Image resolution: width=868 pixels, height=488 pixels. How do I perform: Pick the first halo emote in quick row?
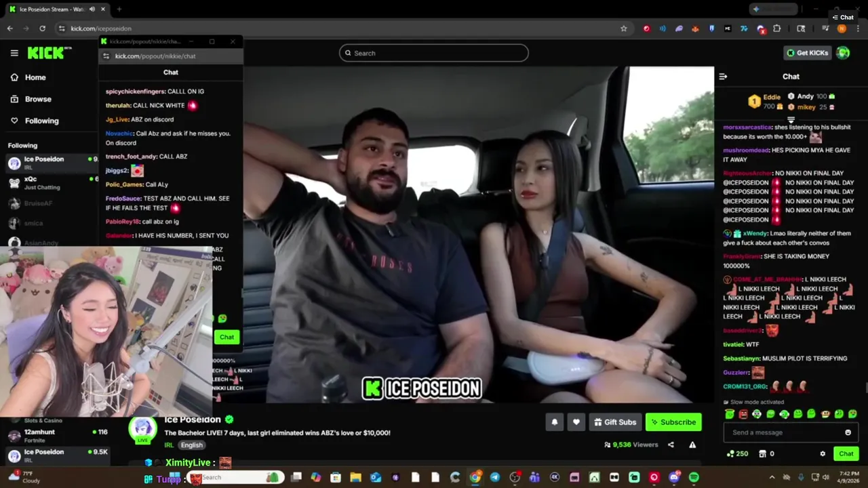tap(730, 414)
